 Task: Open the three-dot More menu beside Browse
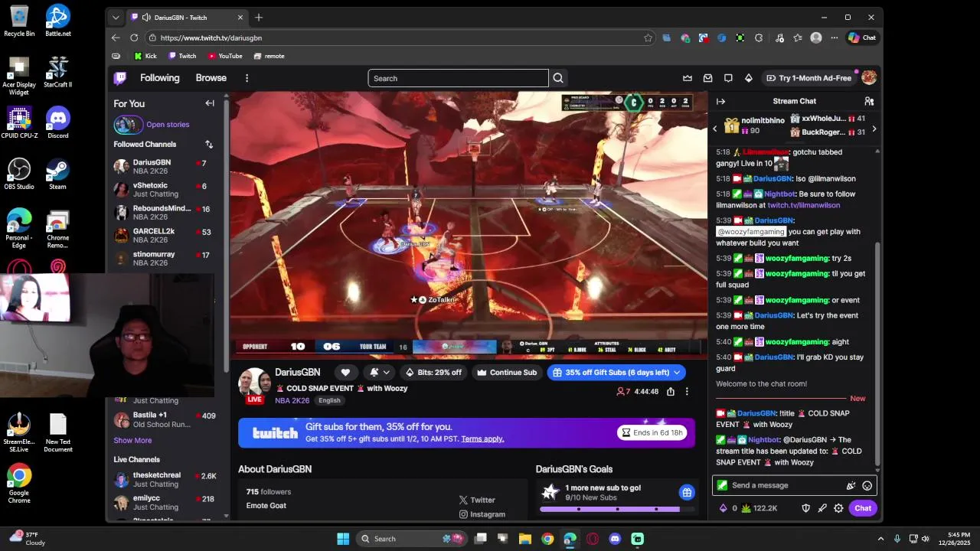(x=247, y=78)
